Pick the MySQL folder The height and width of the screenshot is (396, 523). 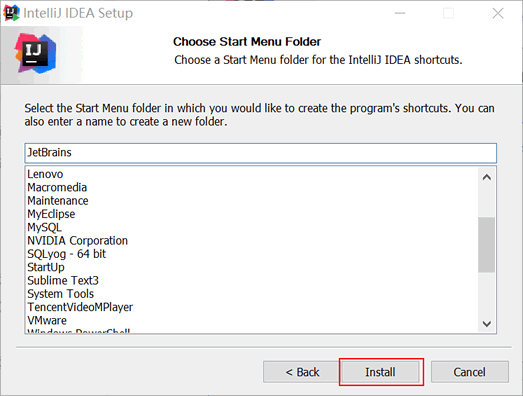point(44,228)
